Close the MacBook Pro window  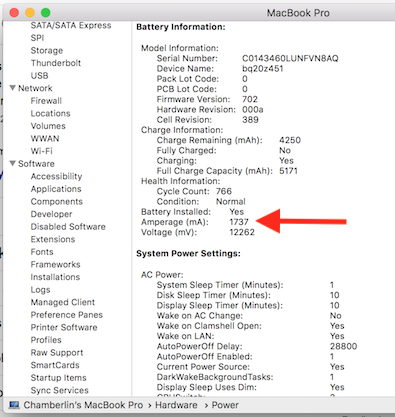(x=14, y=13)
